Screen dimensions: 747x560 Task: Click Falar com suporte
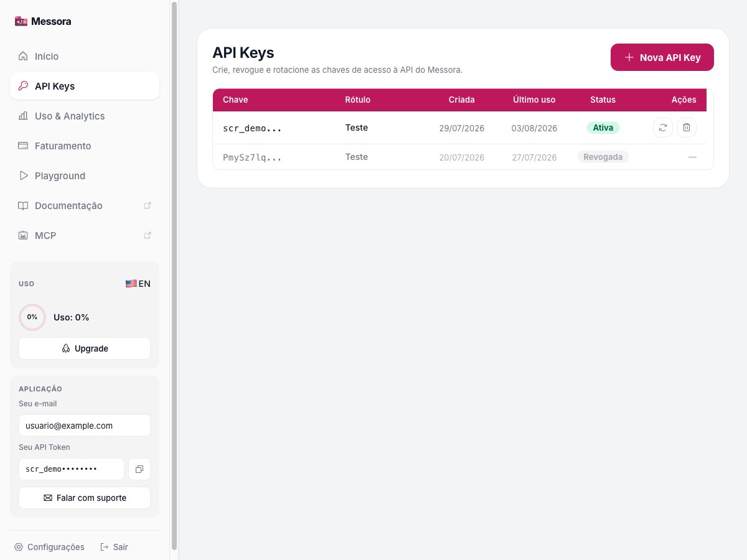point(85,498)
